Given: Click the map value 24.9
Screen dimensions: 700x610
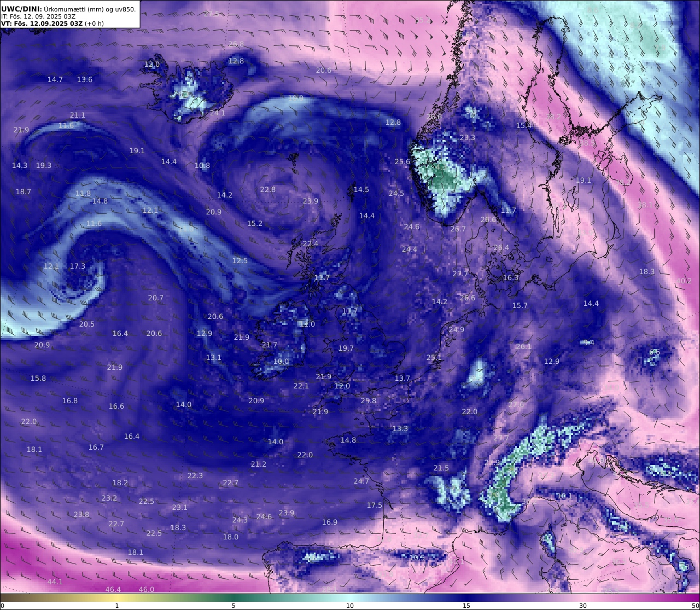Looking at the screenshot, I should coord(457,329).
